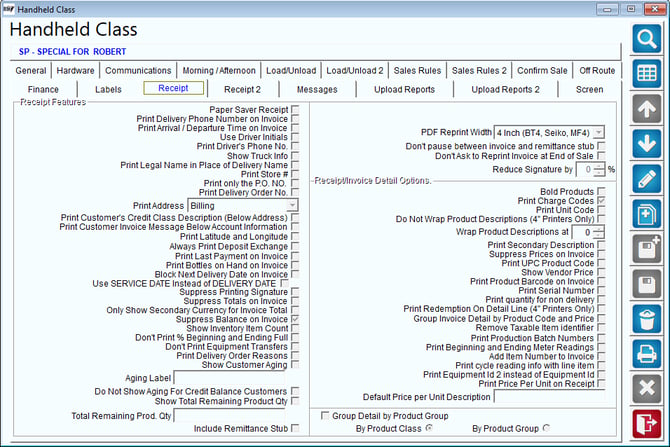The image size is (670, 447).
Task: Click the red Exit door icon
Action: 646,424
